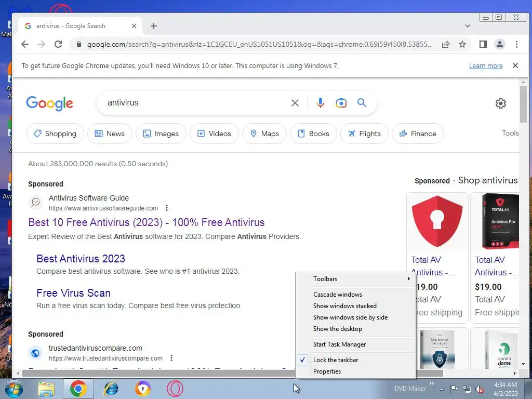The image size is (532, 399).
Task: Click the horizontal scrollbar thumb
Action: [232, 373]
